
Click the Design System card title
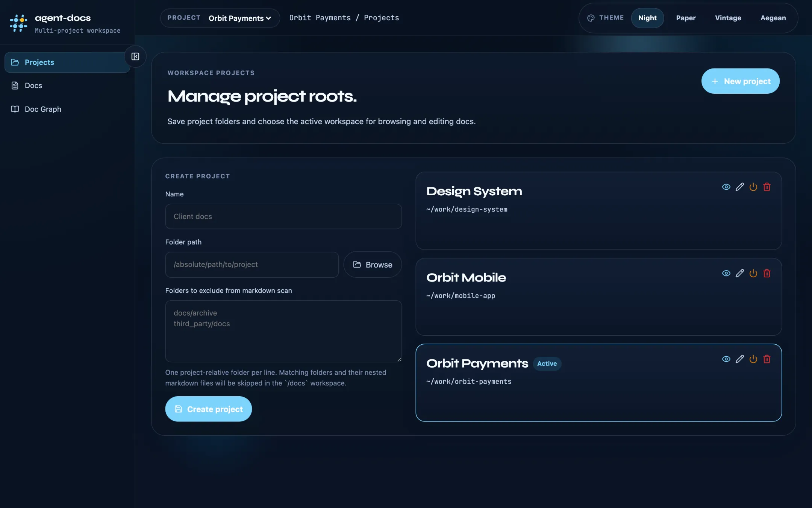(474, 191)
